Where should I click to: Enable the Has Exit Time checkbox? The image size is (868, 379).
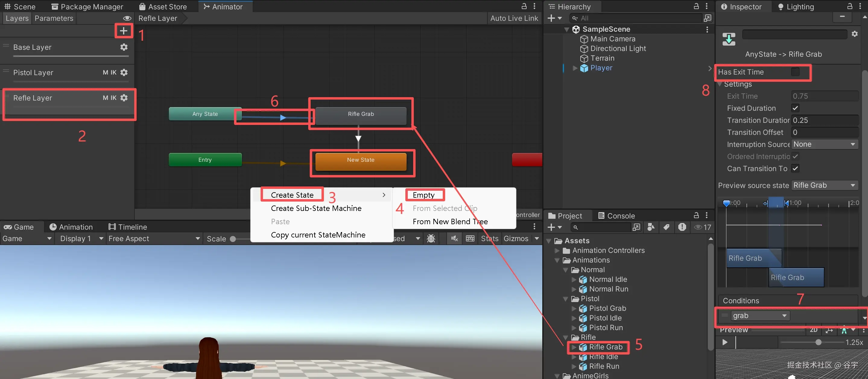tap(795, 72)
